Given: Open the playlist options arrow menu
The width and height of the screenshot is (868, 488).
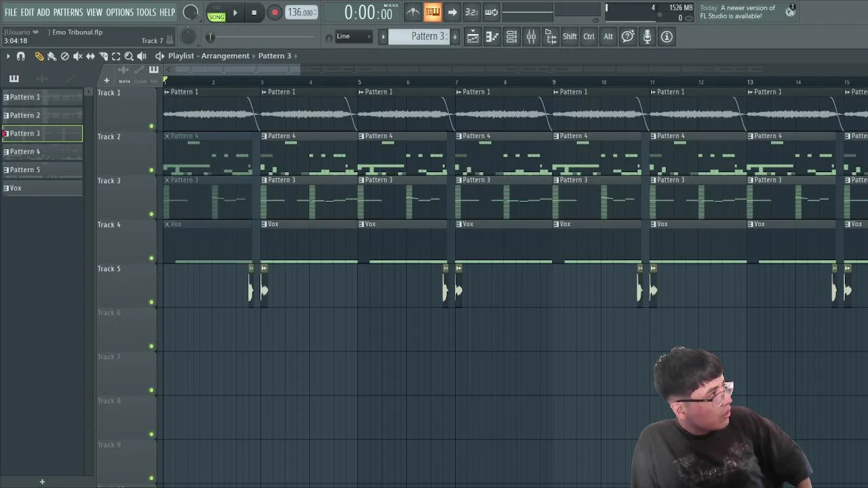Looking at the screenshot, I should point(8,56).
